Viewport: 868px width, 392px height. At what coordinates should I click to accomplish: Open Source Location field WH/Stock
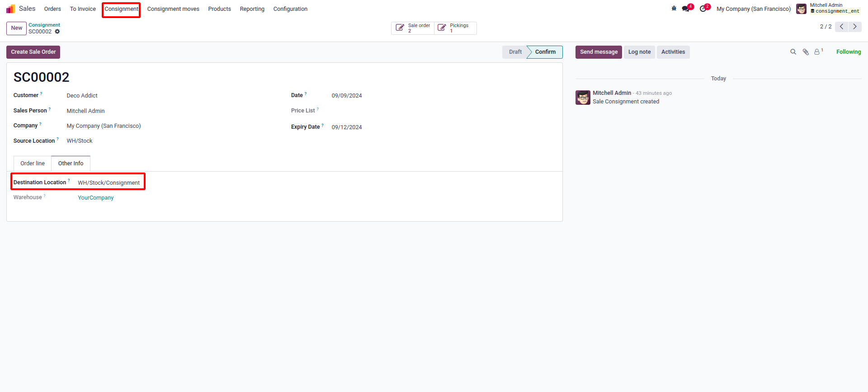[x=80, y=141]
